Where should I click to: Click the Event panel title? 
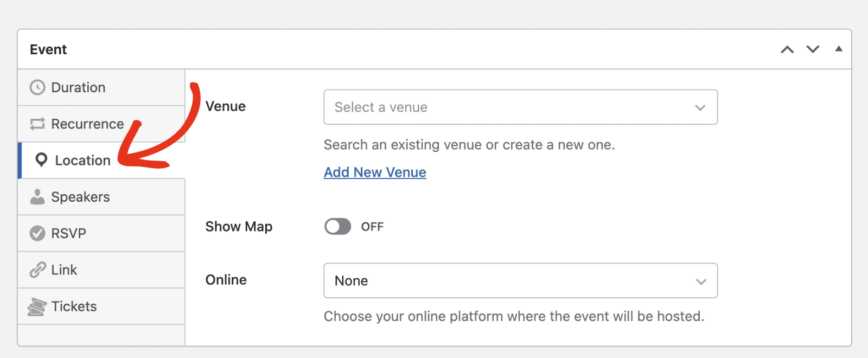48,49
